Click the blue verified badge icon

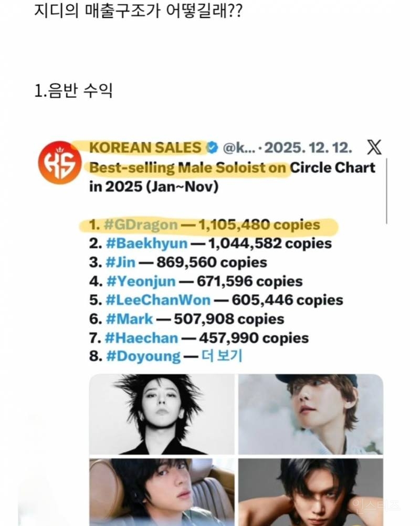coord(212,148)
